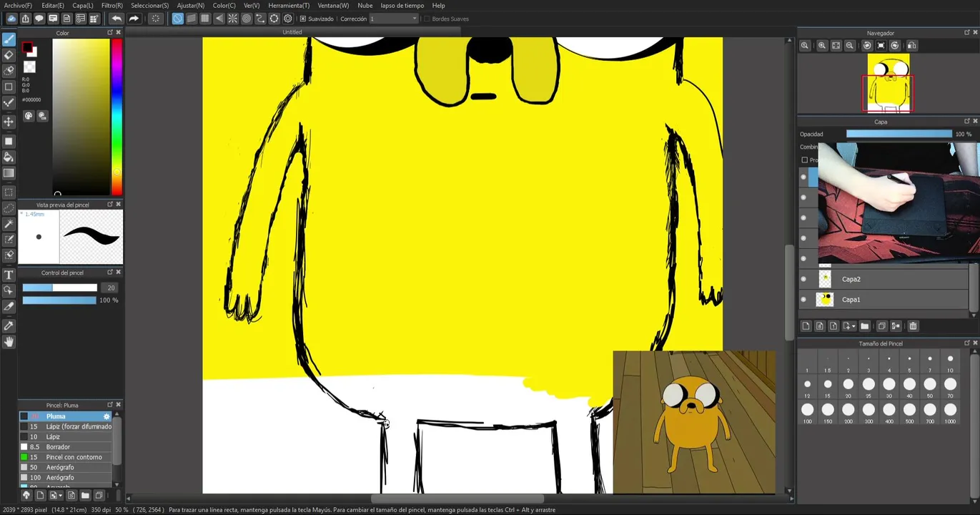Select the Magic Wand tool
980x515 pixels.
[x=9, y=224]
